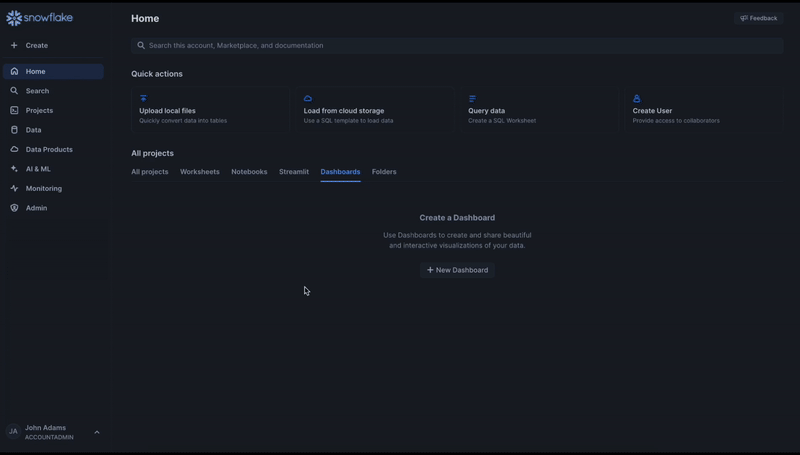Click the plus icon beside Create

point(14,45)
